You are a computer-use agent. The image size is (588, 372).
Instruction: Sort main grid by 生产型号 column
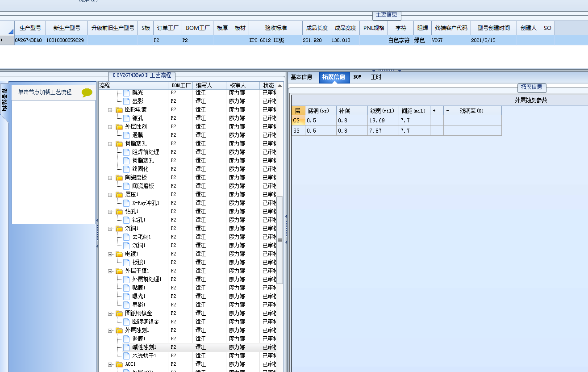pos(30,28)
